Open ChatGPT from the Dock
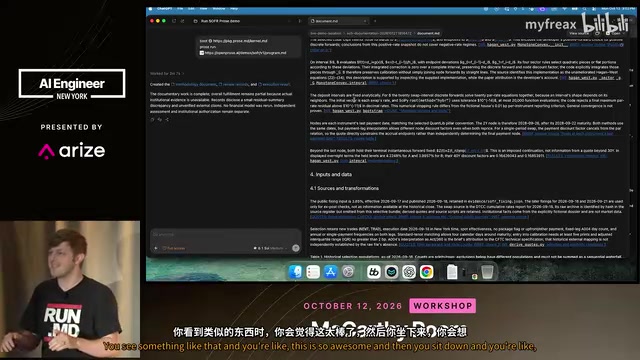Image resolution: width=640 pixels, height=360 pixels. (409, 272)
